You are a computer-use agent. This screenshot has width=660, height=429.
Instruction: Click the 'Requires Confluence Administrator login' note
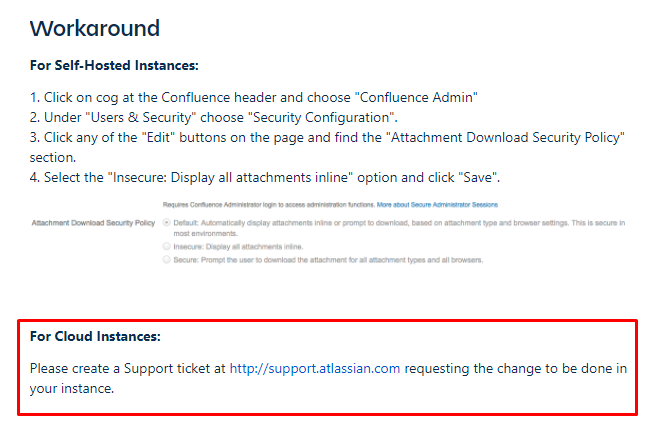[269, 205]
